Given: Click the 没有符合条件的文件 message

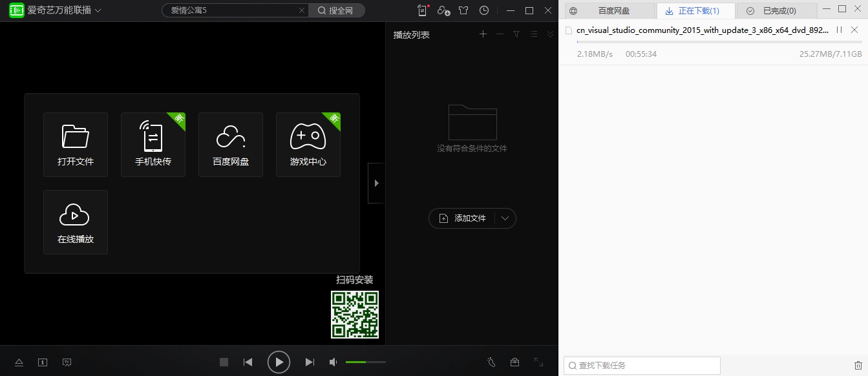Looking at the screenshot, I should click(x=472, y=149).
